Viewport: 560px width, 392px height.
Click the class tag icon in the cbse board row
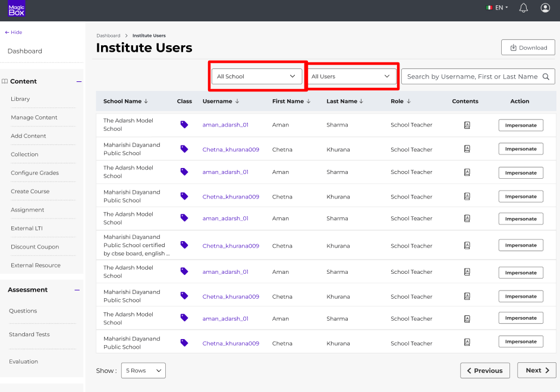[184, 245]
